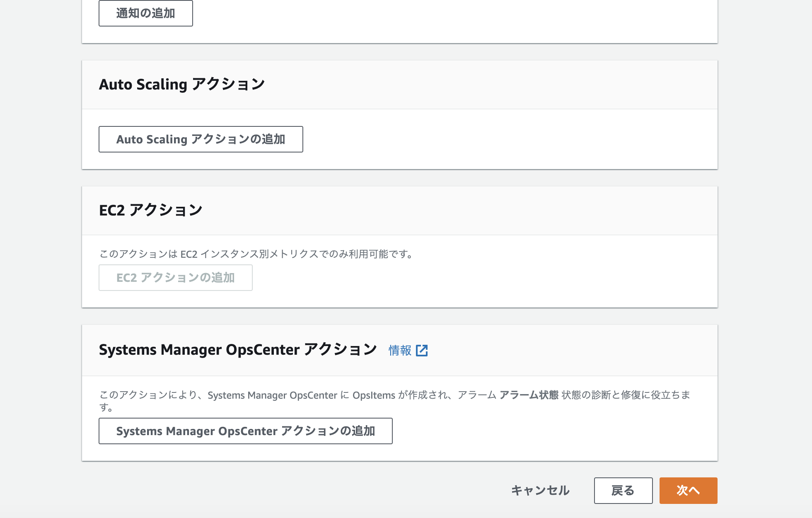Click the EC2 アクション section header
812x518 pixels.
(150, 210)
